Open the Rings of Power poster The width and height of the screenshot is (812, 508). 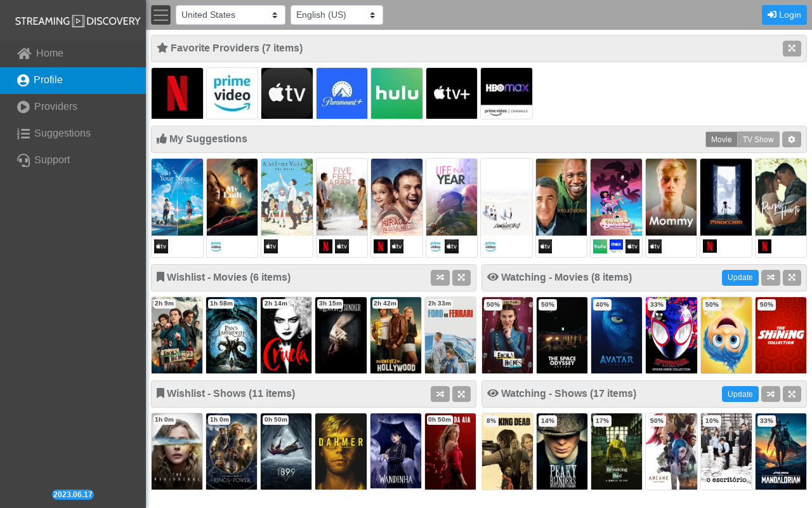232,451
